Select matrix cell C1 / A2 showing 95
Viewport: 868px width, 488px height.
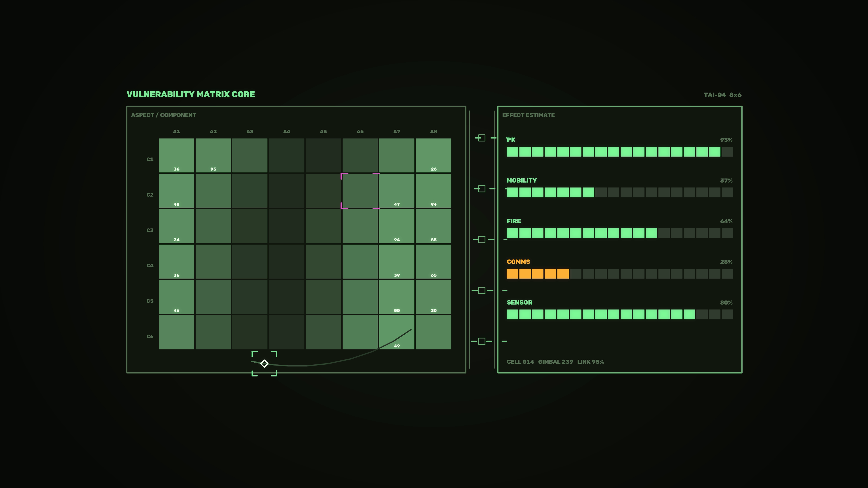click(x=213, y=156)
